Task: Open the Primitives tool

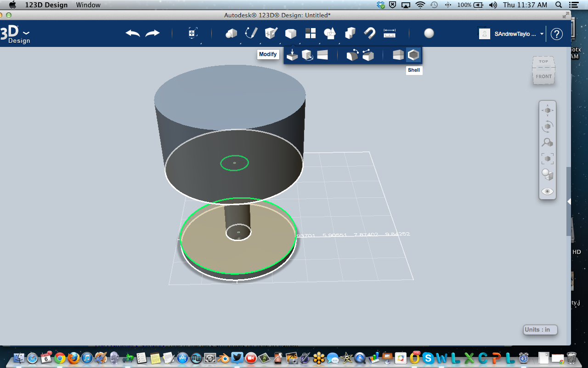Action: [x=232, y=33]
